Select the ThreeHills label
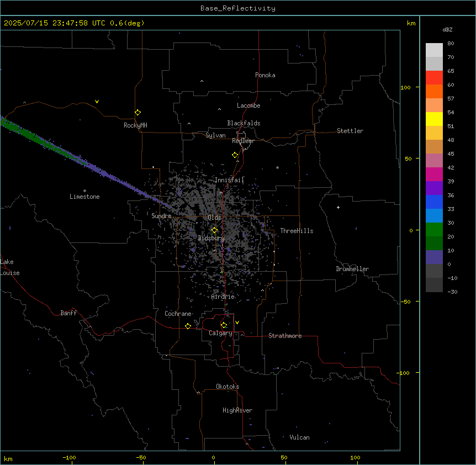Image resolution: width=476 pixels, height=465 pixels. (x=297, y=231)
